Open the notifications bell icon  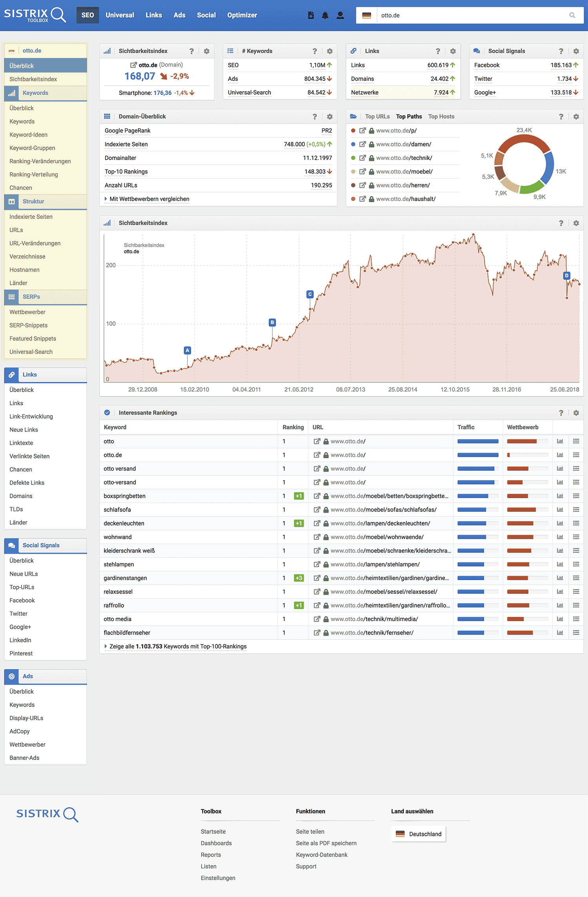coord(325,15)
